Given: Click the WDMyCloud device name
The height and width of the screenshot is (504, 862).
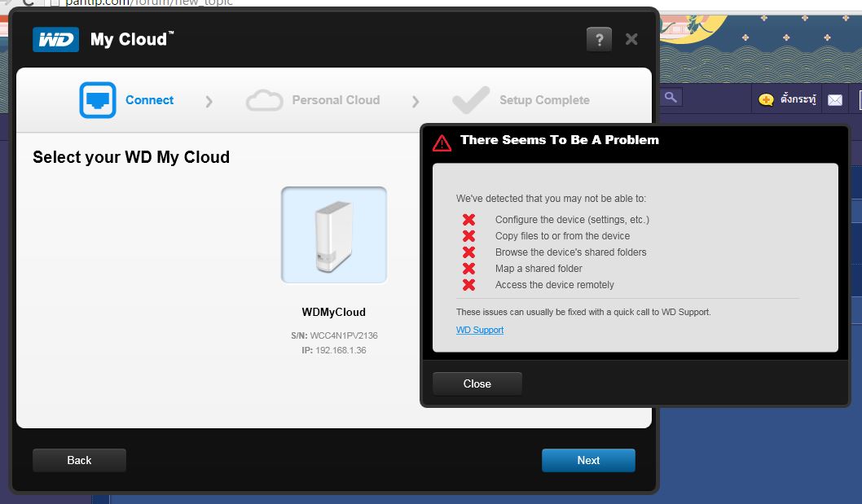Looking at the screenshot, I should [x=334, y=312].
